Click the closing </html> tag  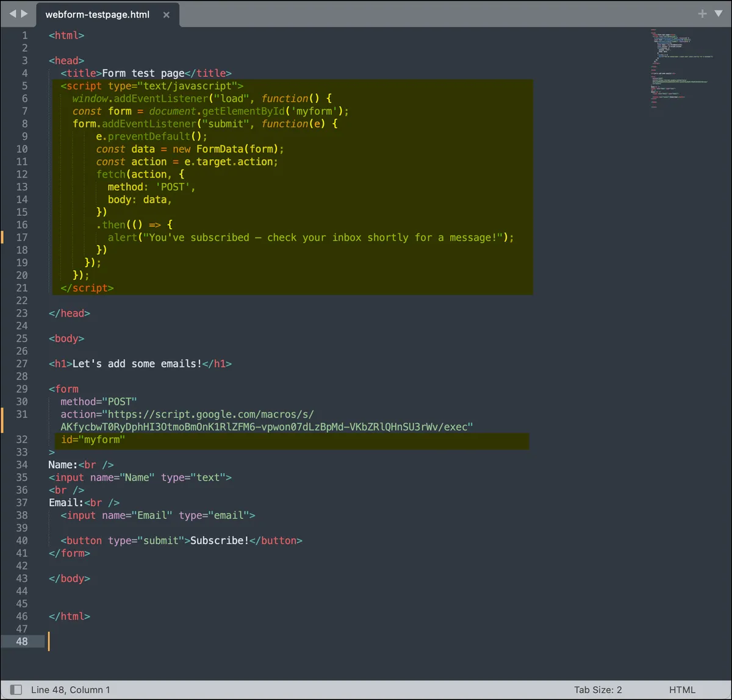click(x=70, y=616)
